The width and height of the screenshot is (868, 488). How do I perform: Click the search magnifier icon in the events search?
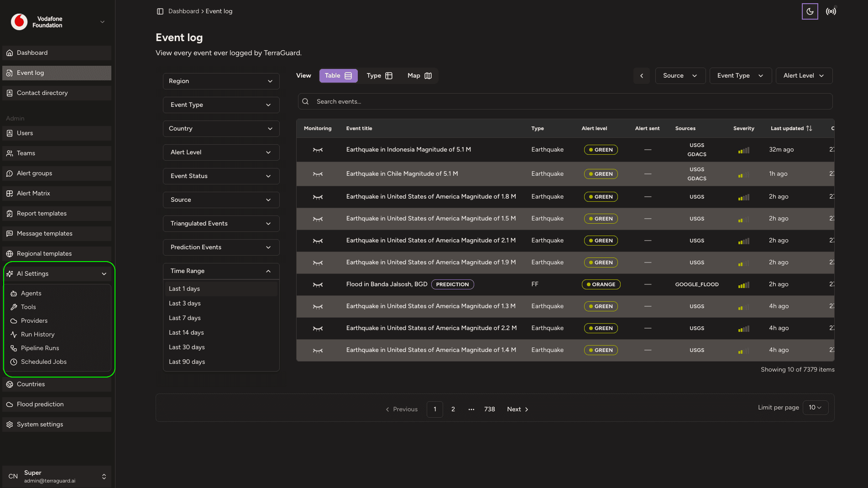(306, 101)
